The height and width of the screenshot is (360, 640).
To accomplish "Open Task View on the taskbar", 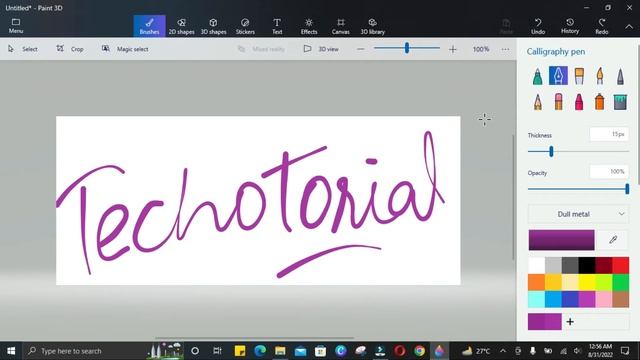I will pyautogui.click(x=217, y=351).
